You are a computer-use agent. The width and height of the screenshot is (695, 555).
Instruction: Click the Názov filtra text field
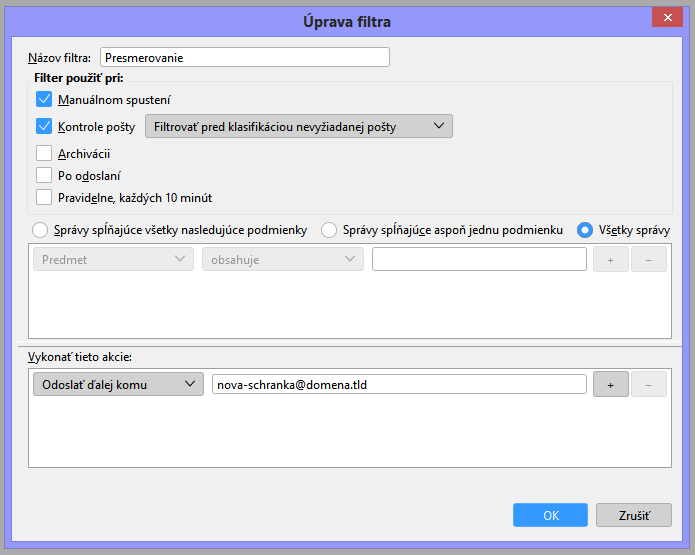click(244, 58)
